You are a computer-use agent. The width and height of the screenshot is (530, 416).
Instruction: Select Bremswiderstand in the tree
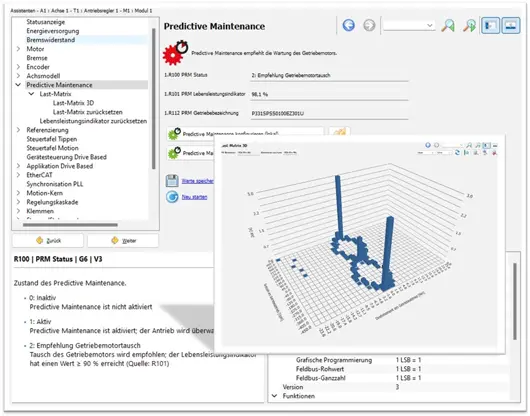(51, 40)
